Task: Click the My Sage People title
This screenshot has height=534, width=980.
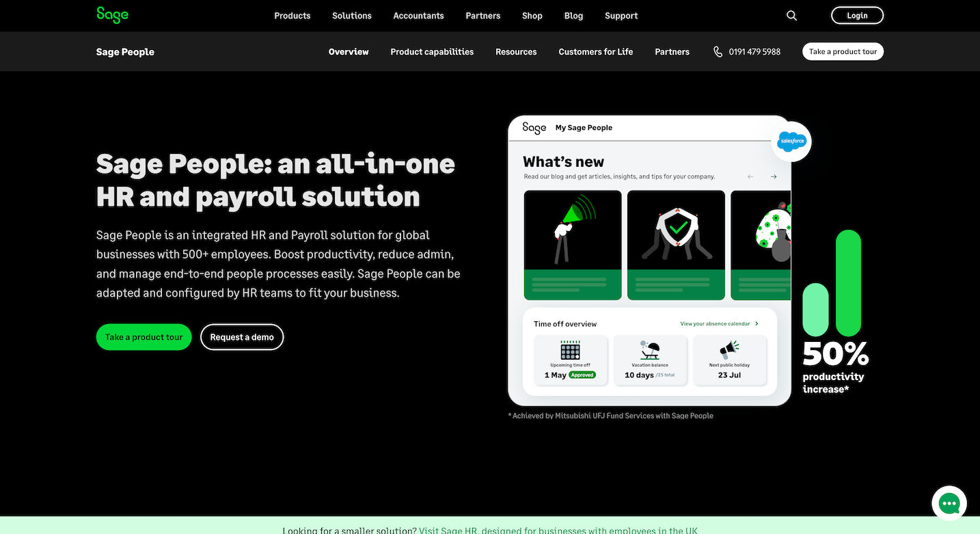Action: click(584, 128)
